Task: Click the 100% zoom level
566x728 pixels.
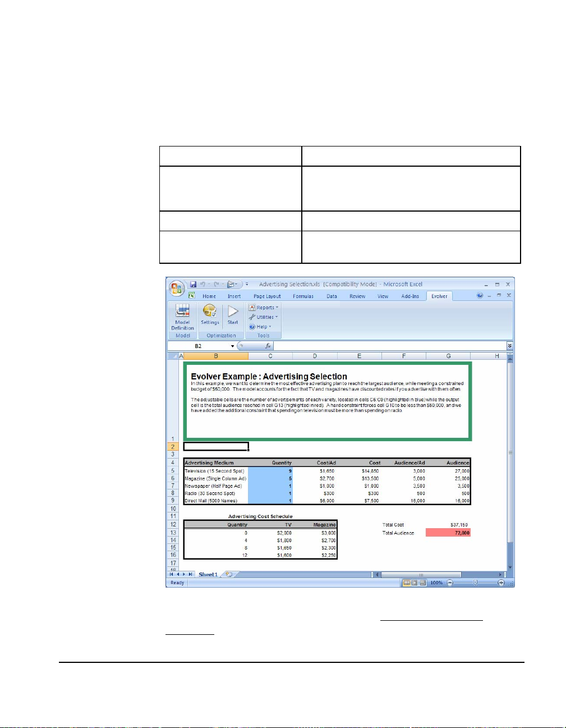Action: [x=436, y=583]
